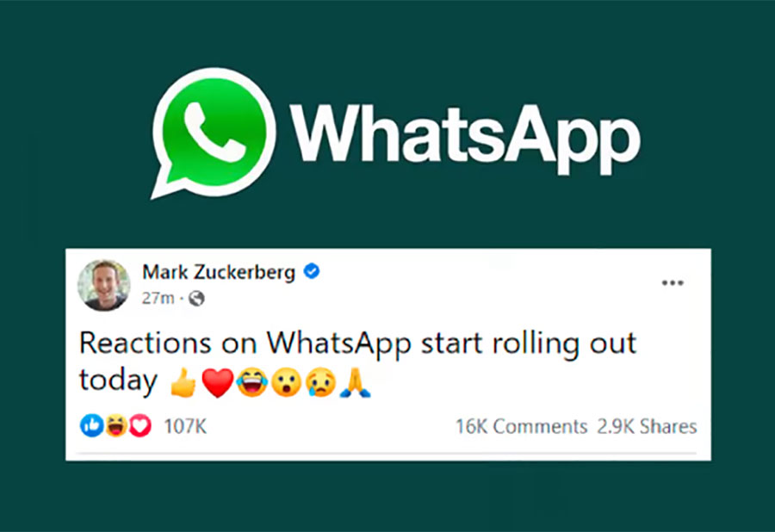Click the blue Like reaction icon
Image resolution: width=775 pixels, height=532 pixels.
(x=92, y=425)
